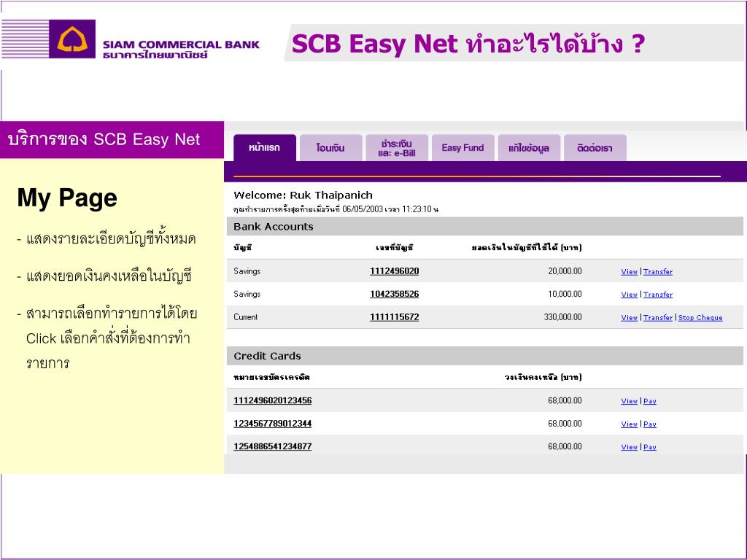Viewport: 747px width, 560px height.
Task: Open credit card 1234567789012344
Action: [273, 424]
